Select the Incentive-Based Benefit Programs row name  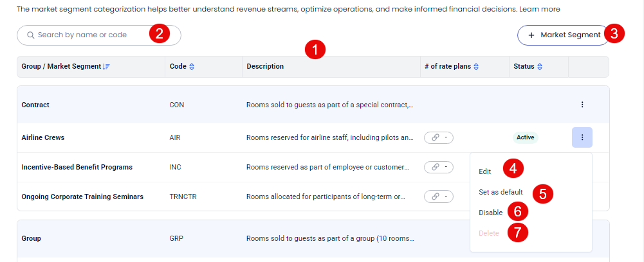pos(77,167)
